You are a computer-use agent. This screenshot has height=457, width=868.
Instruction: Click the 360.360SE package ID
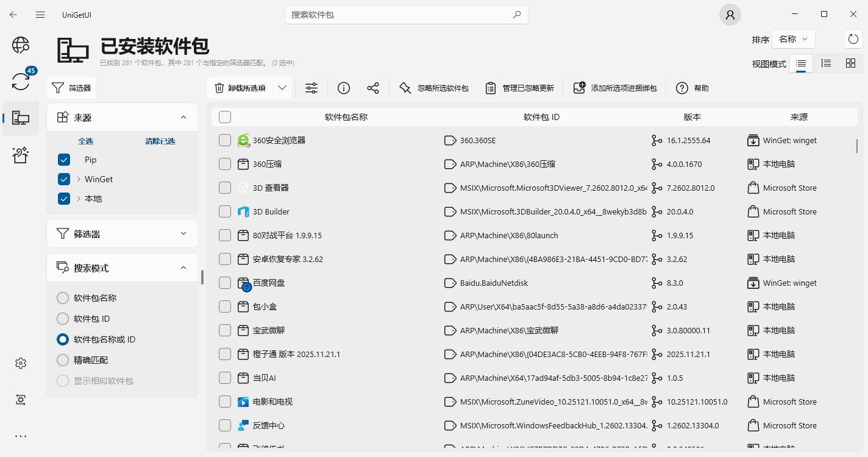coord(478,140)
